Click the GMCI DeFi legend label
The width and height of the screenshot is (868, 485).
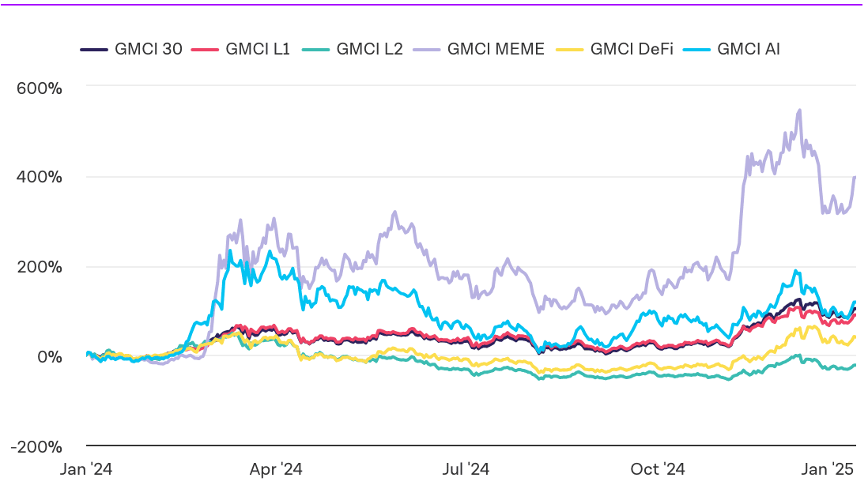coord(632,49)
